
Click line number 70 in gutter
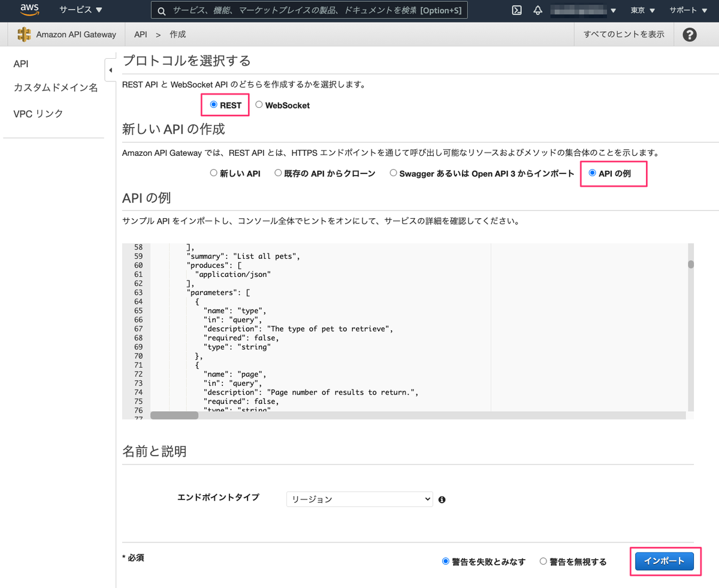tap(138, 356)
